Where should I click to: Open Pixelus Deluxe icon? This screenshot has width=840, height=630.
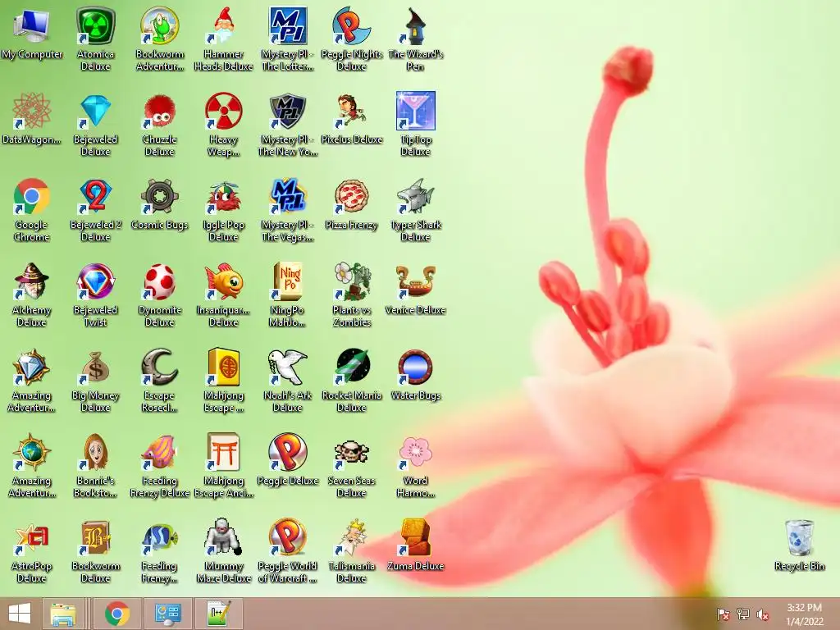tap(351, 111)
